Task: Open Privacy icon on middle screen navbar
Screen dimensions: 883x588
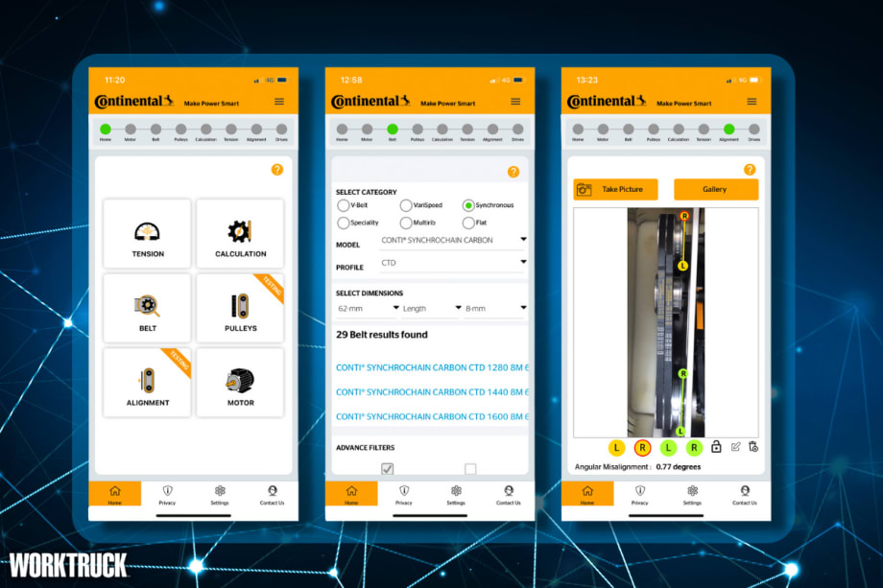Action: coord(404,495)
